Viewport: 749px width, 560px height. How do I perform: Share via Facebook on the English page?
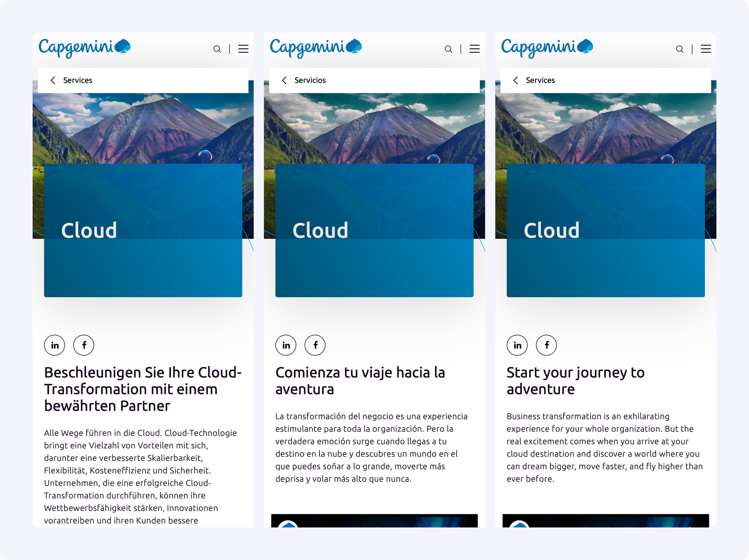click(x=546, y=345)
